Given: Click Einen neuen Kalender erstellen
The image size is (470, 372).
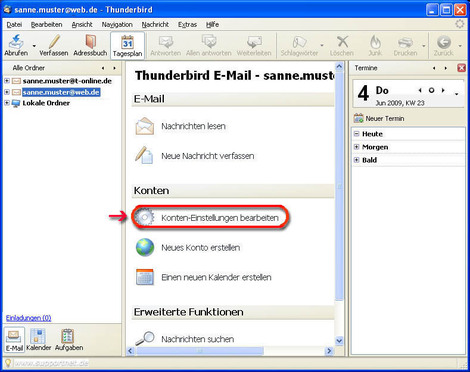Looking at the screenshot, I should (216, 277).
